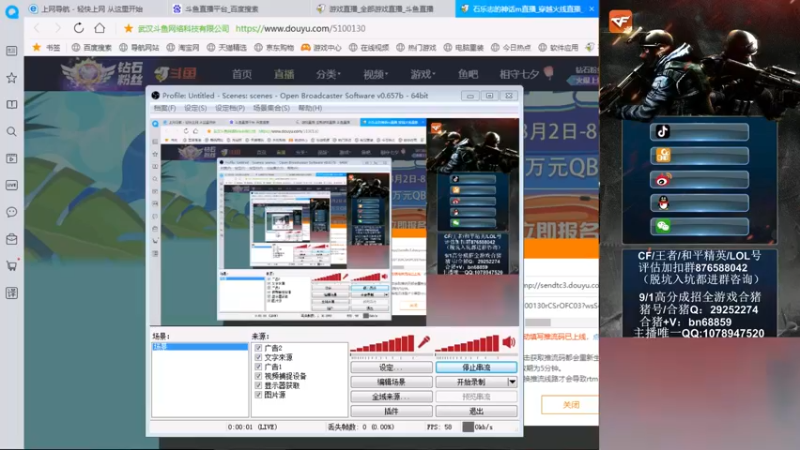800x450 pixels.
Task: Open the favorites star in browser sidebar
Action: (12, 78)
